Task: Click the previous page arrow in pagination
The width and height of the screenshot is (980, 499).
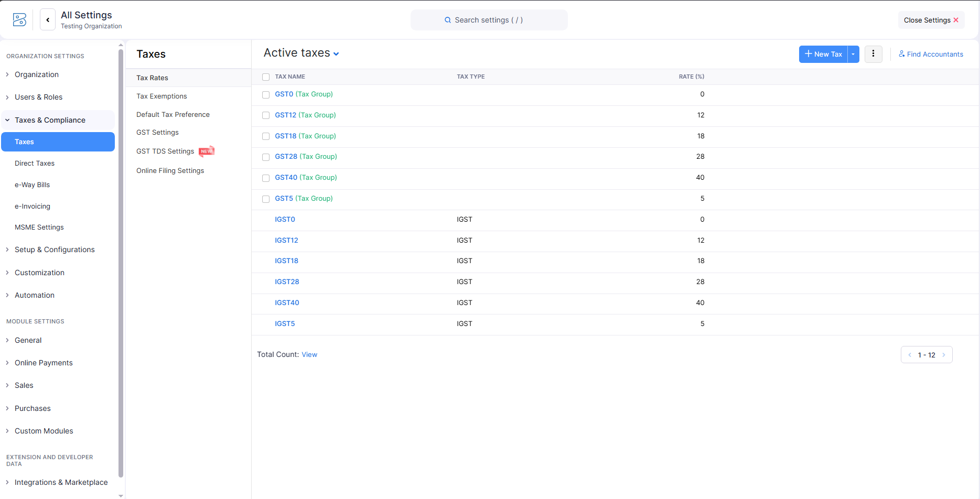Action: click(x=910, y=355)
